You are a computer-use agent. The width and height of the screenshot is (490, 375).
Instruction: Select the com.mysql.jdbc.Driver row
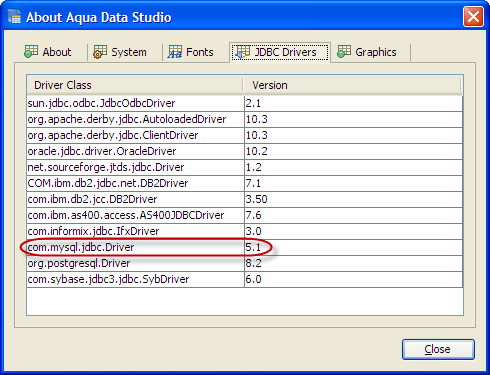pos(245,247)
